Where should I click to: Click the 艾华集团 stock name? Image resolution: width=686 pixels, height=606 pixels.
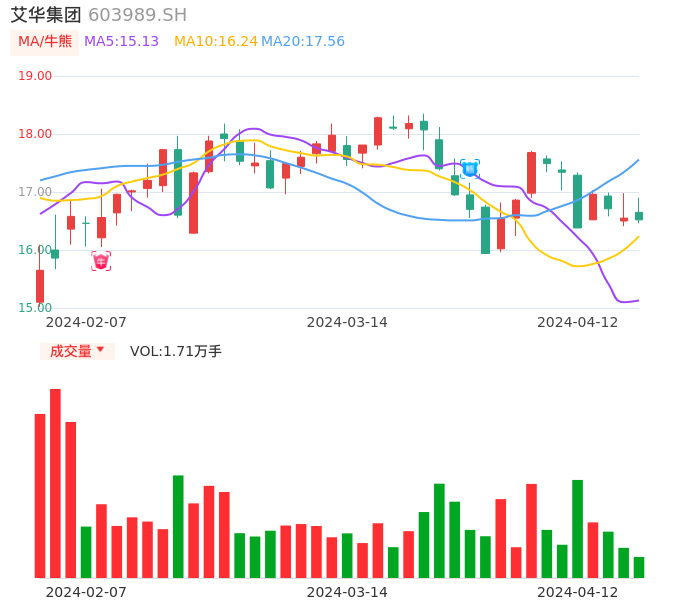[46, 15]
